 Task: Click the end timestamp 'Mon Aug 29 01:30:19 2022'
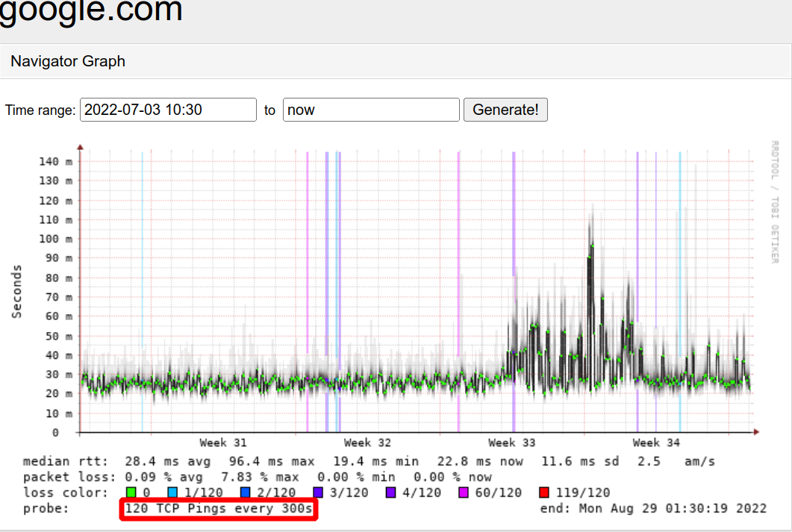(673, 508)
